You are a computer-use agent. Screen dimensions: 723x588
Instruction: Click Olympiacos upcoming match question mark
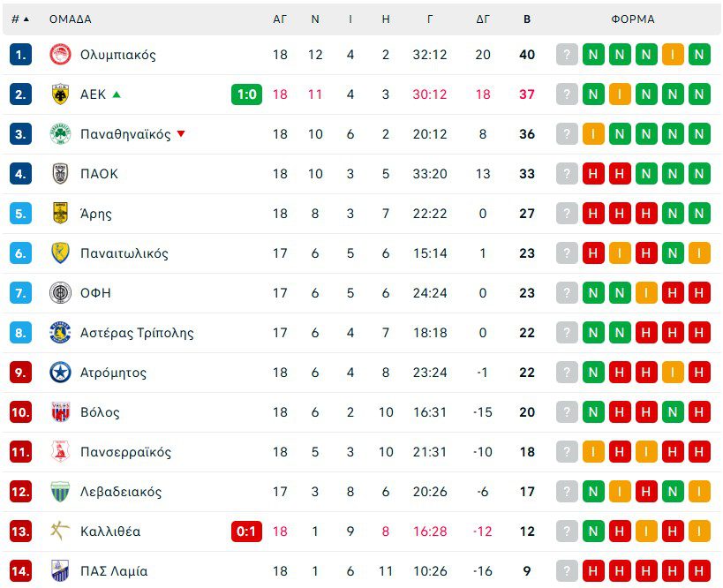[567, 55]
